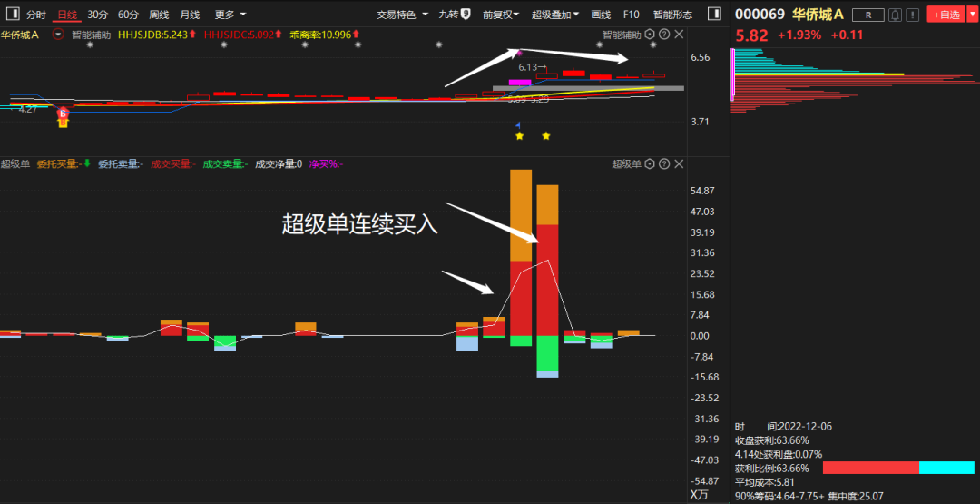Switch to 月线 monthly chart

[x=190, y=15]
